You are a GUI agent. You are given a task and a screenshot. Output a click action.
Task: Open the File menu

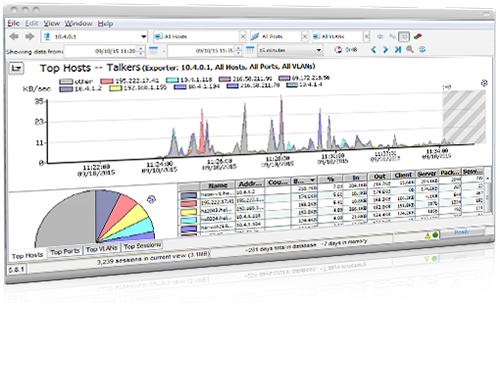click(13, 23)
